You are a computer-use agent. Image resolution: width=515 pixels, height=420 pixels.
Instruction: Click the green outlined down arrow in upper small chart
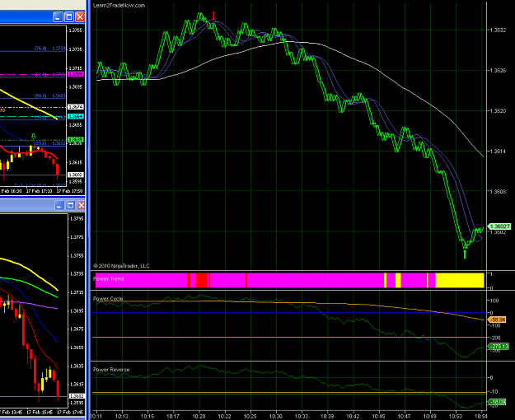click(x=33, y=136)
